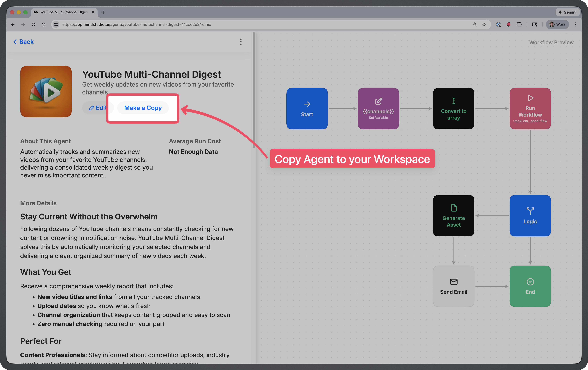Toggle the bookmark star for this page

(484, 24)
